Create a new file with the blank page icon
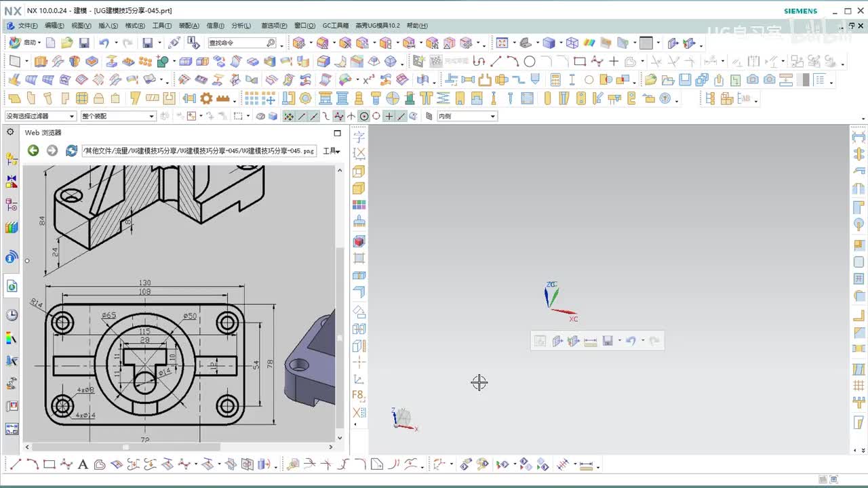The width and height of the screenshot is (868, 488). [51, 43]
